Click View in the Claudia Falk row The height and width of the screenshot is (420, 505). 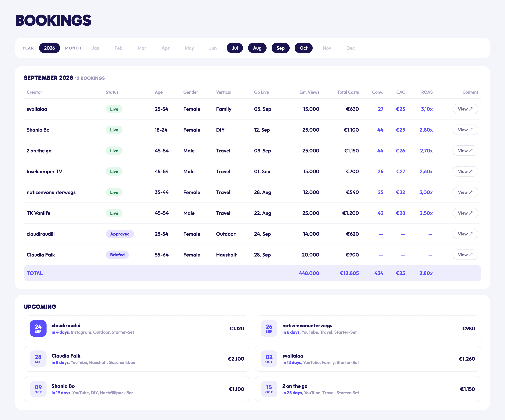(465, 255)
